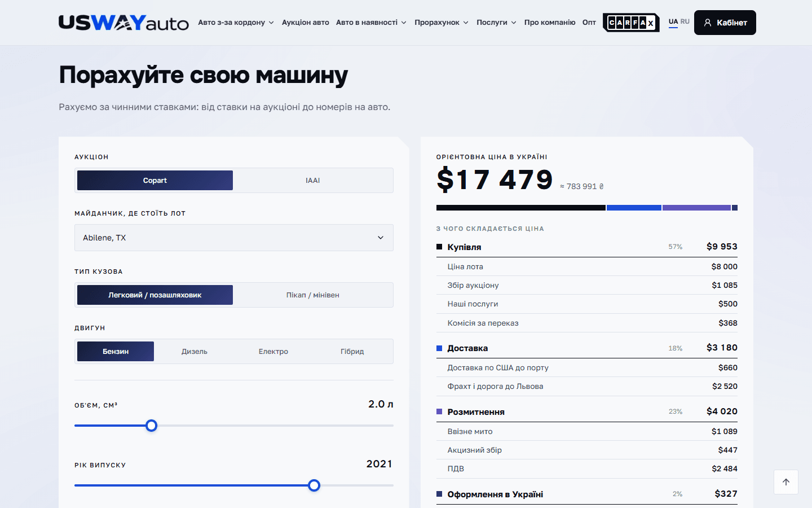
Task: Select Бензин engine type
Action: click(x=116, y=352)
